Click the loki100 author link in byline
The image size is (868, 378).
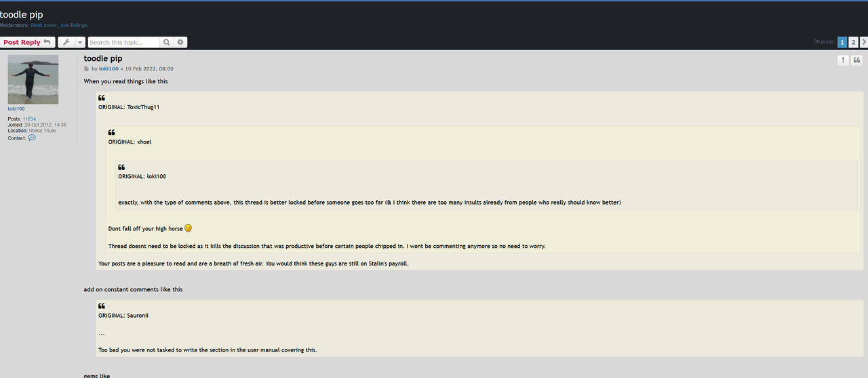point(108,68)
